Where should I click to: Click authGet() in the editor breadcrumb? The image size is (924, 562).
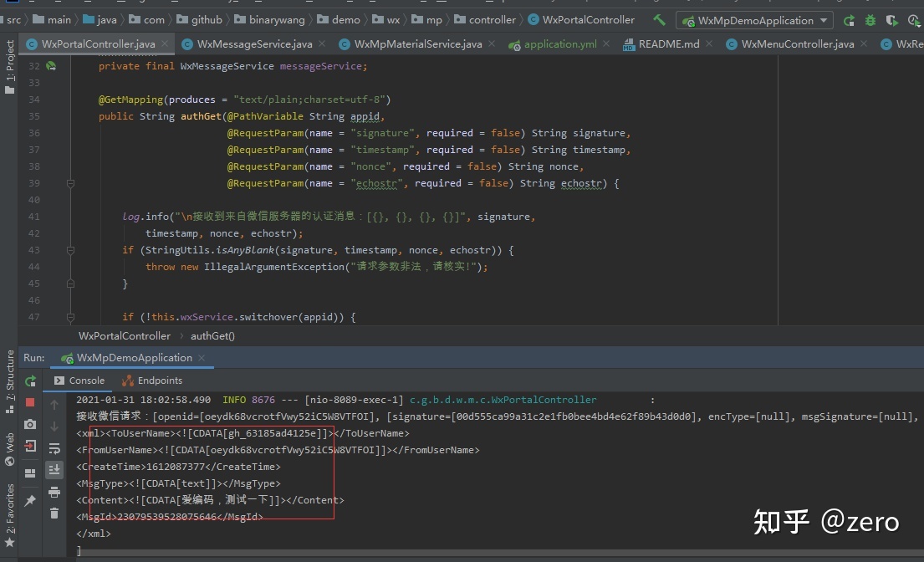click(212, 336)
